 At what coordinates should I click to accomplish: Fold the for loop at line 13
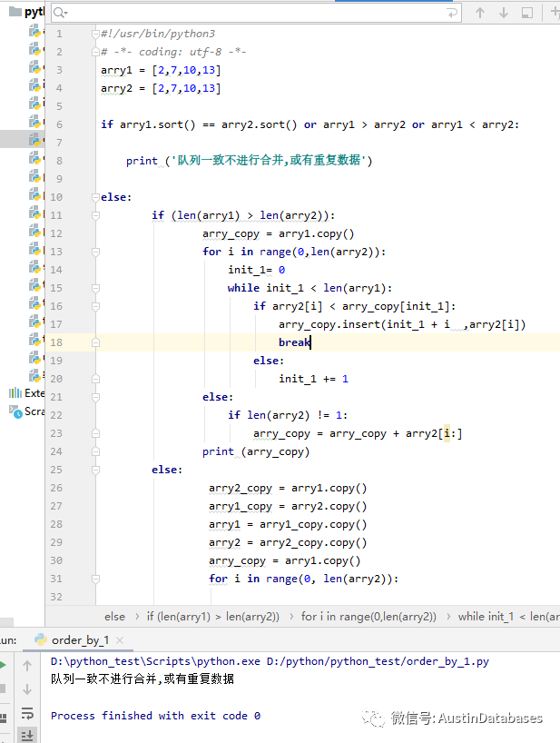point(94,252)
